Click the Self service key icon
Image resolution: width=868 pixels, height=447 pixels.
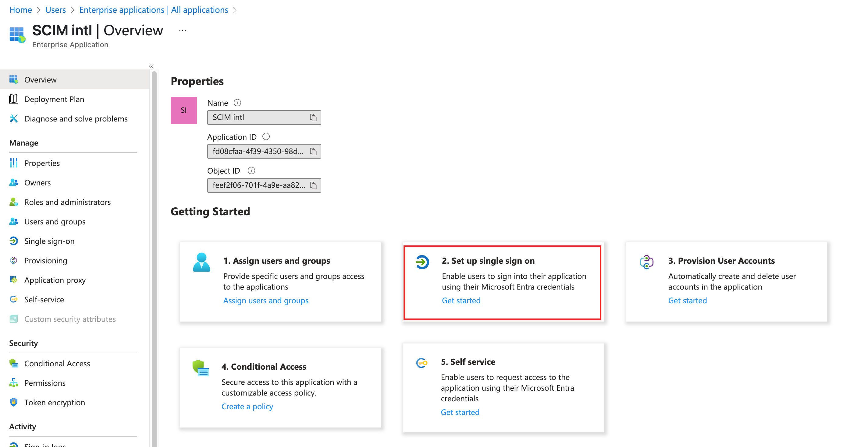click(422, 363)
